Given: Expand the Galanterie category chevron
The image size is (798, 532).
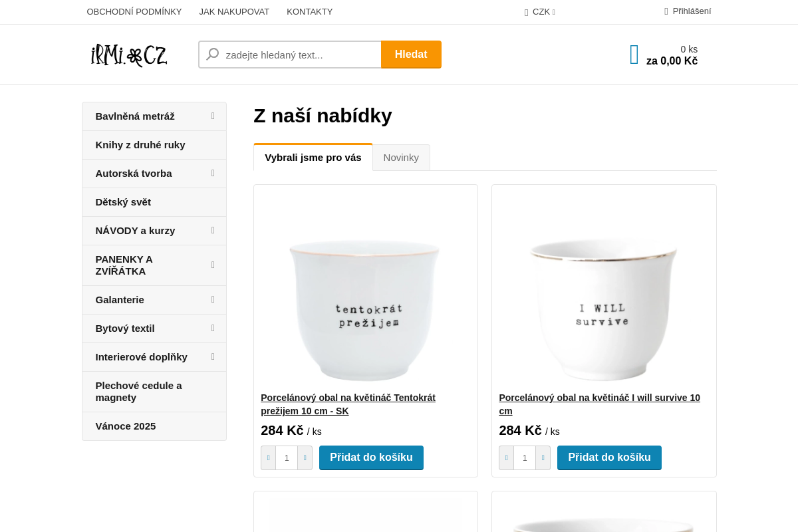Looking at the screenshot, I should click(213, 300).
